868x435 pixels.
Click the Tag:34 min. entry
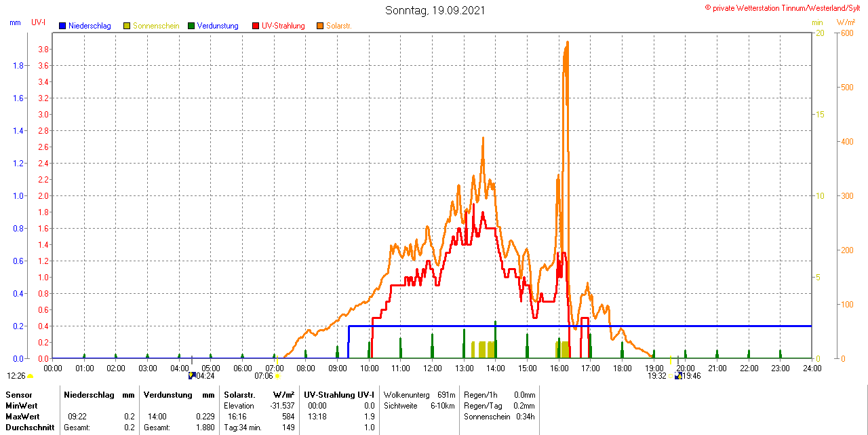[x=244, y=428]
